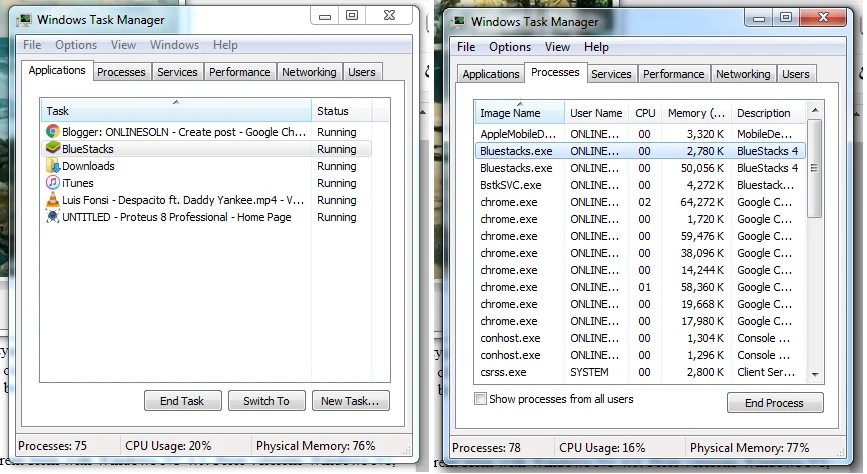Click the scroll down arrow in Processes list
This screenshot has height=474, width=867.
point(815,374)
